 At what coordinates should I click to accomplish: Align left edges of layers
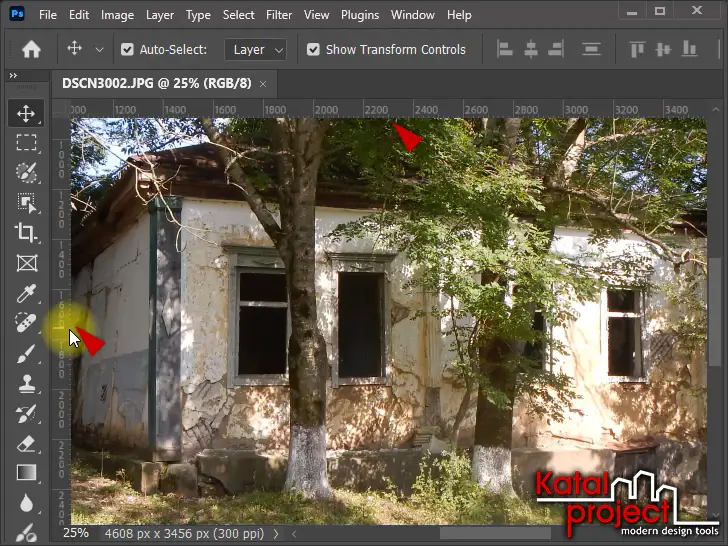504,49
